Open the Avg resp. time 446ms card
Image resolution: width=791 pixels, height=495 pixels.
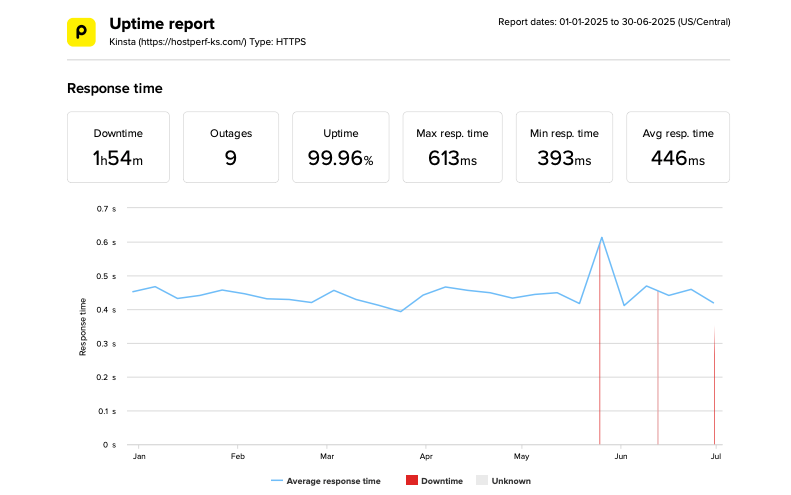[677, 147]
